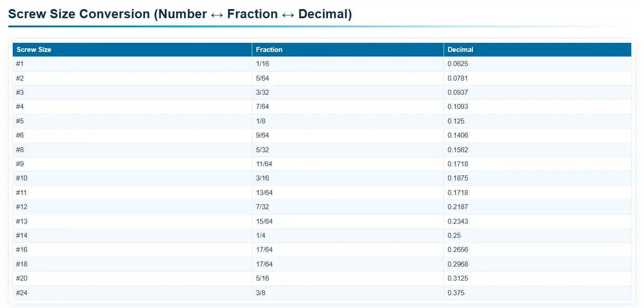Image resolution: width=644 pixels, height=308 pixels.
Task: Click the Decimal column header
Action: click(460, 50)
